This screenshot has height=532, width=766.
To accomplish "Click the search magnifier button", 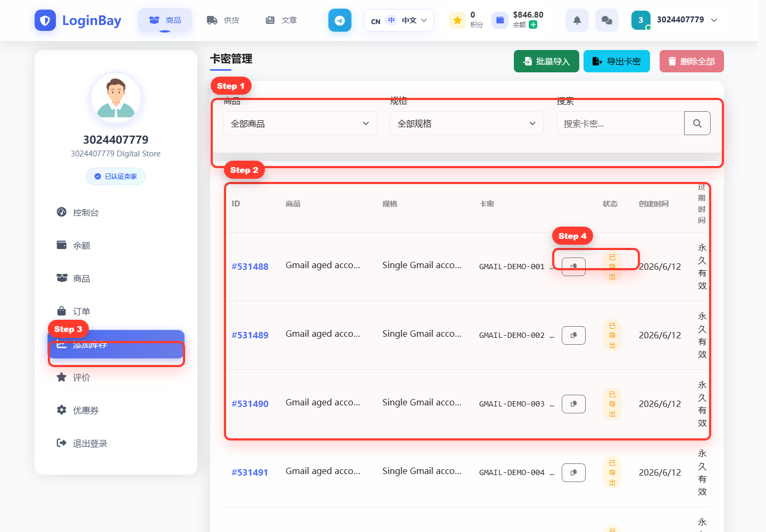I will click(697, 123).
